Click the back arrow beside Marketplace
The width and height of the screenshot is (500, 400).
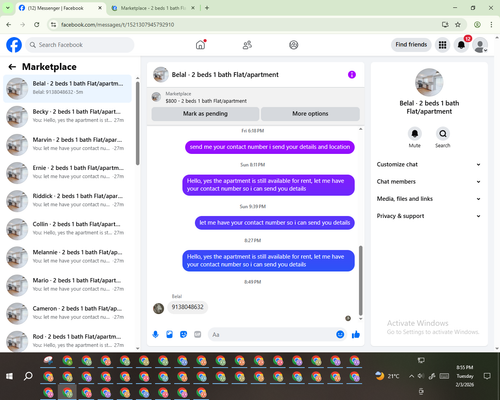12,67
